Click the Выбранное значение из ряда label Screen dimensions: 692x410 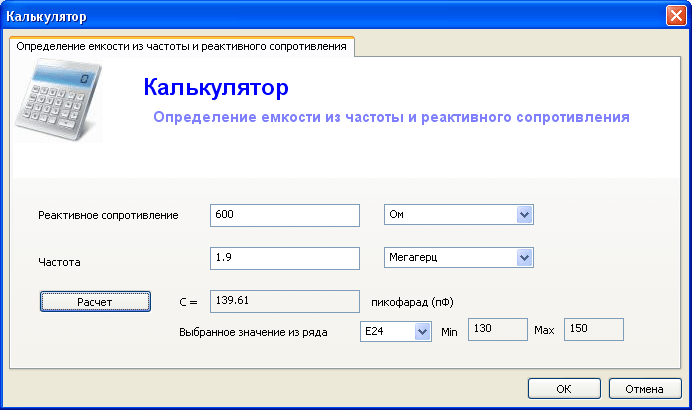point(253,332)
